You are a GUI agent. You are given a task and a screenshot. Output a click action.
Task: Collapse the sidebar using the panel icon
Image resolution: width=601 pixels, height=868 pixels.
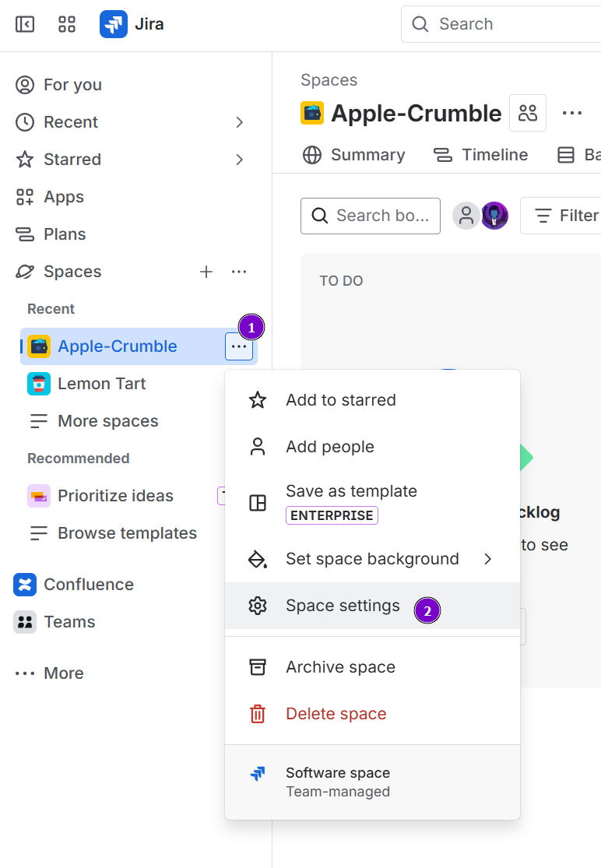click(25, 24)
